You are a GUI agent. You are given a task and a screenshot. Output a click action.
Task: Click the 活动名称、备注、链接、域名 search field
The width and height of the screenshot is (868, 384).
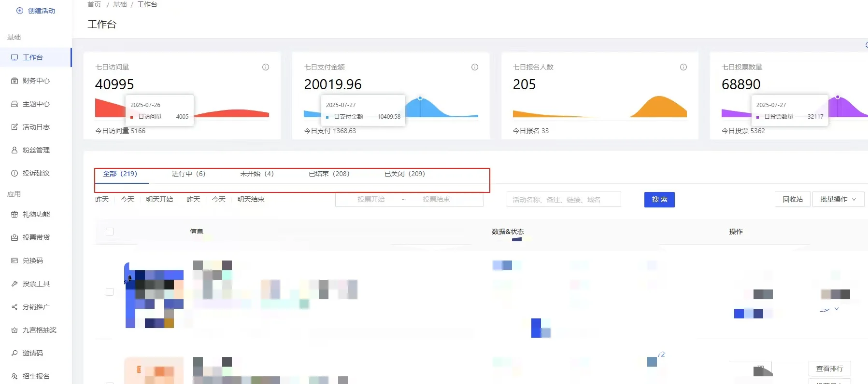point(564,199)
